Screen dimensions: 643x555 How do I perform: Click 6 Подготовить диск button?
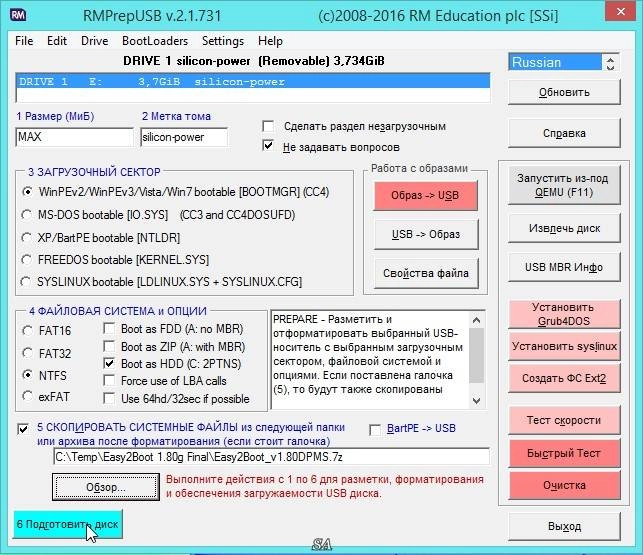click(x=68, y=524)
